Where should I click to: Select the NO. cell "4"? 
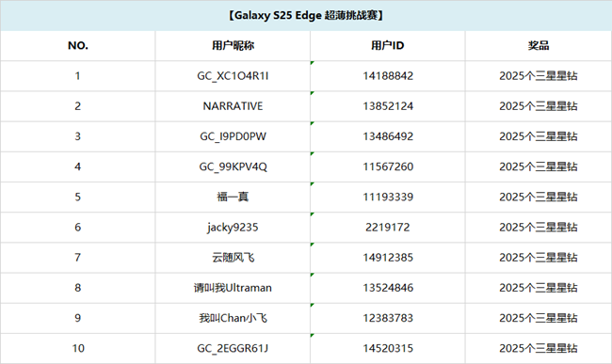pos(77,166)
